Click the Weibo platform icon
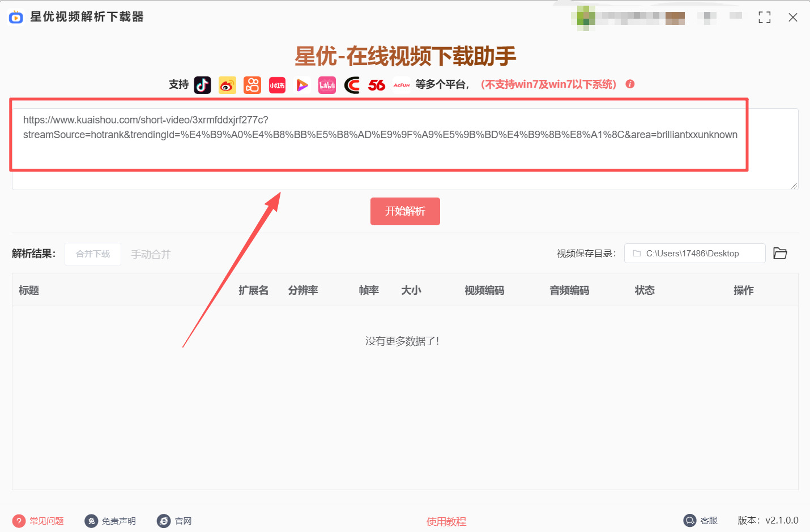Screen dimensions: 810x532 point(227,85)
